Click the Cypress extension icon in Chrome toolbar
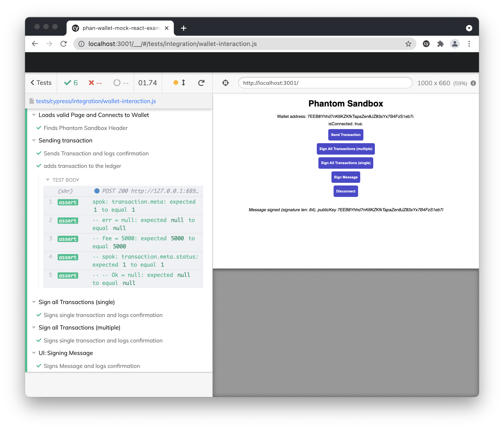The height and width of the screenshot is (430, 504). (426, 44)
